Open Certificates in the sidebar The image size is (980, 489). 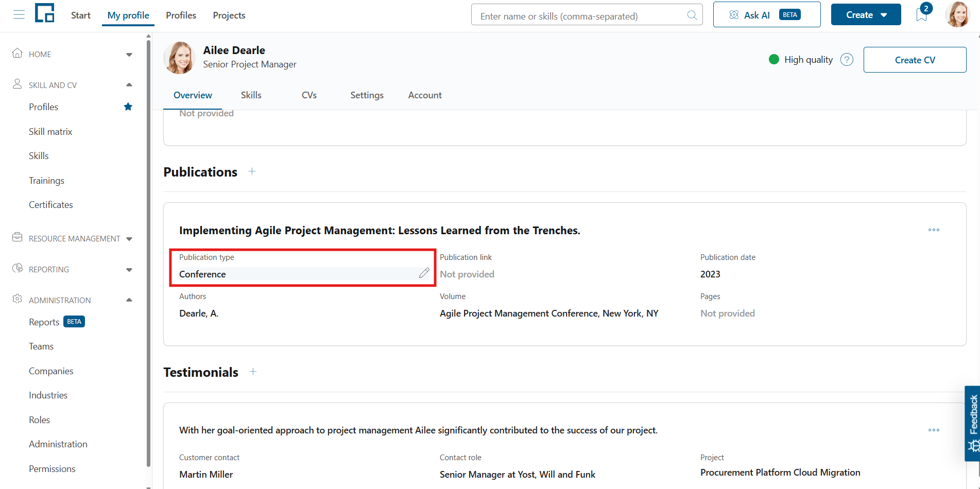pos(51,205)
